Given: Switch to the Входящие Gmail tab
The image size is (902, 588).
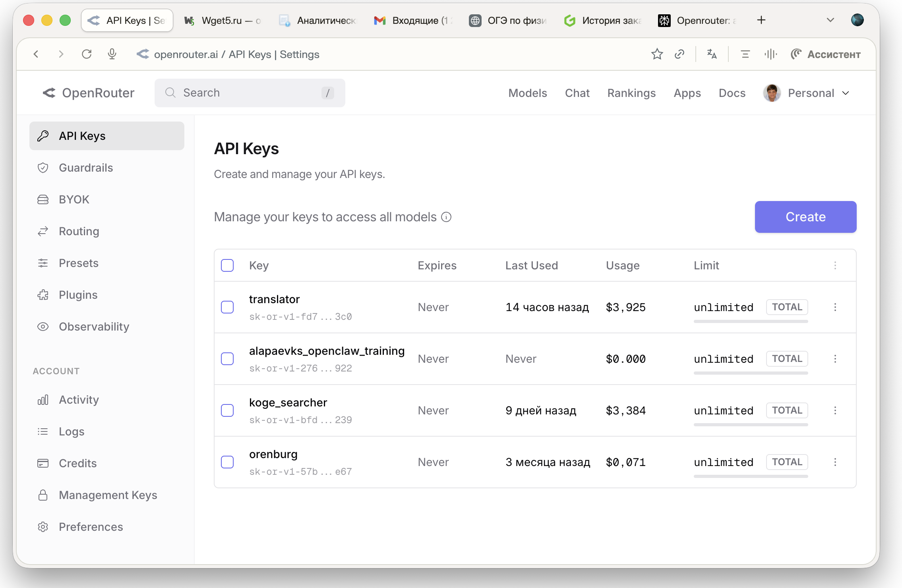Looking at the screenshot, I should point(413,20).
